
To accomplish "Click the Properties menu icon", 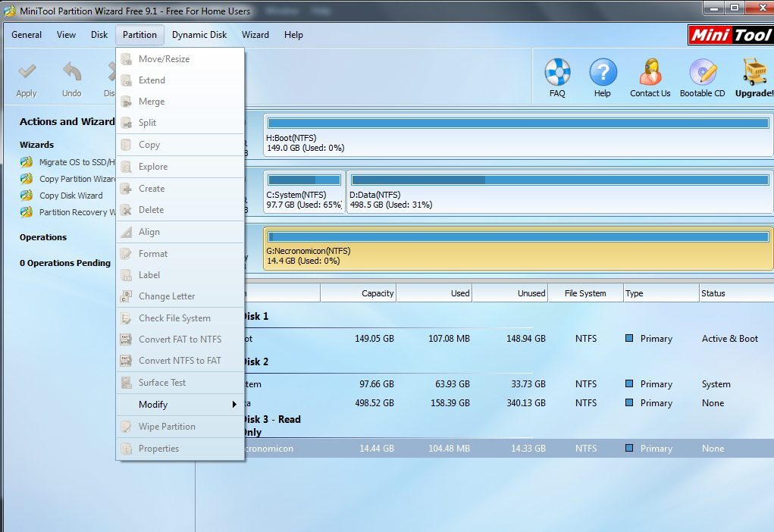I will tap(127, 449).
